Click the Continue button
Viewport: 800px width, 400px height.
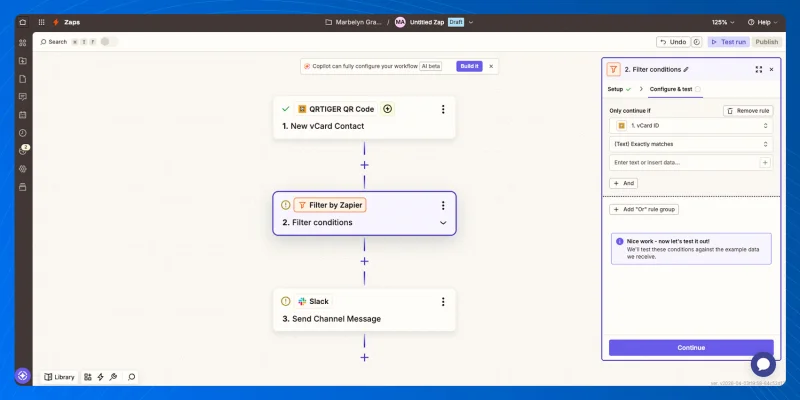tap(691, 347)
